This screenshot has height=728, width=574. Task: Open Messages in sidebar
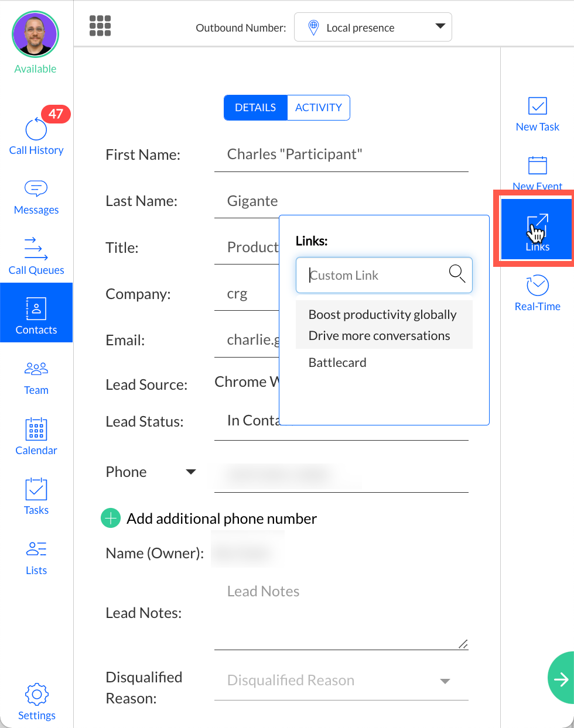[36, 198]
